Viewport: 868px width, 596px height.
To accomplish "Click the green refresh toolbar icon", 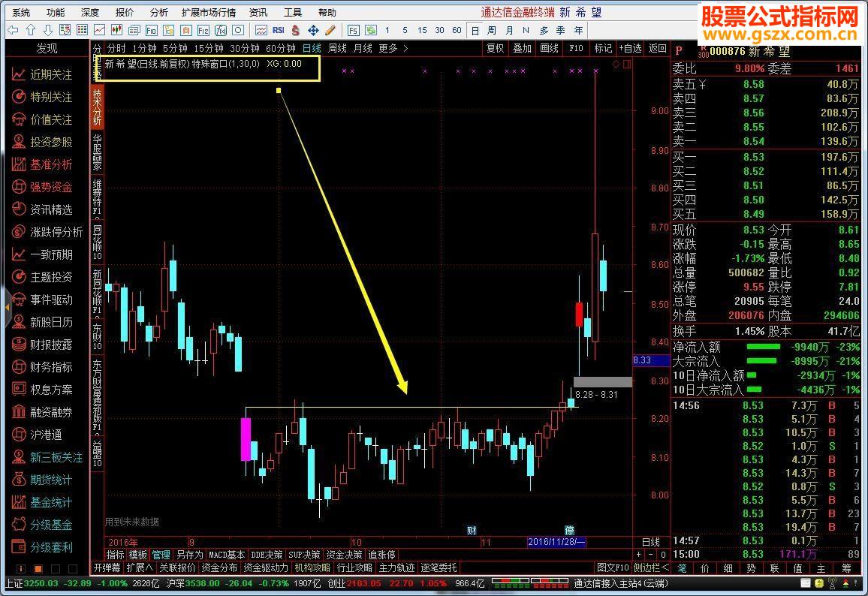I will [371, 31].
